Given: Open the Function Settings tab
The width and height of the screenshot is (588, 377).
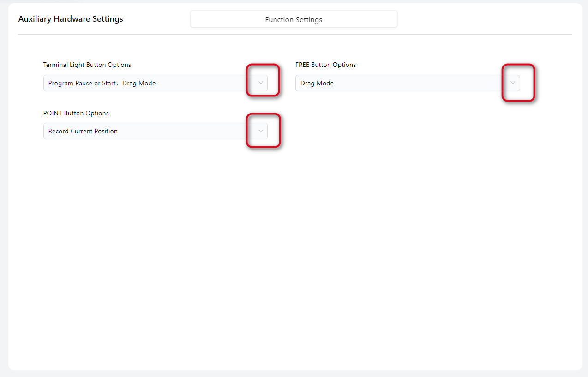Looking at the screenshot, I should [294, 20].
